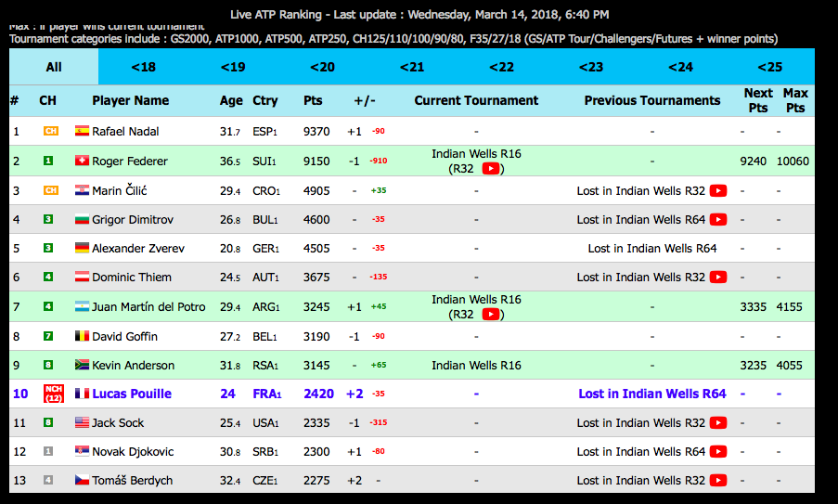
Task: Click YouTube icon for Novak Djokovic
Action: pyautogui.click(x=717, y=452)
